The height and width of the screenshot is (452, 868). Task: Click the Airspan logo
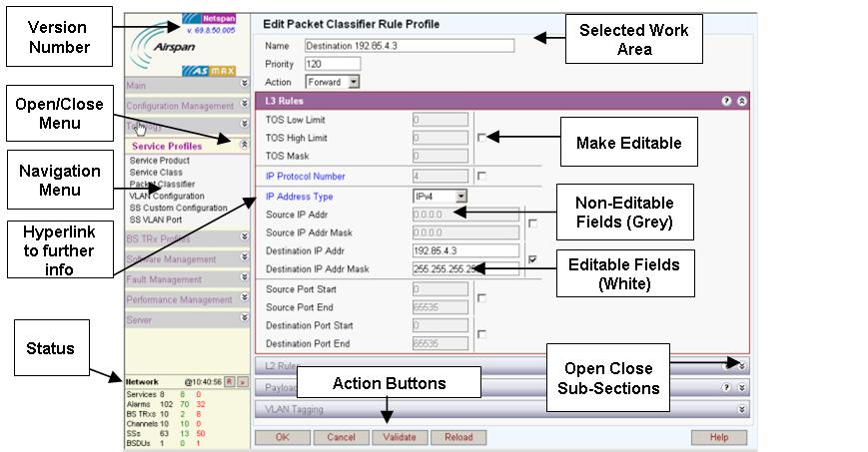pos(172,48)
